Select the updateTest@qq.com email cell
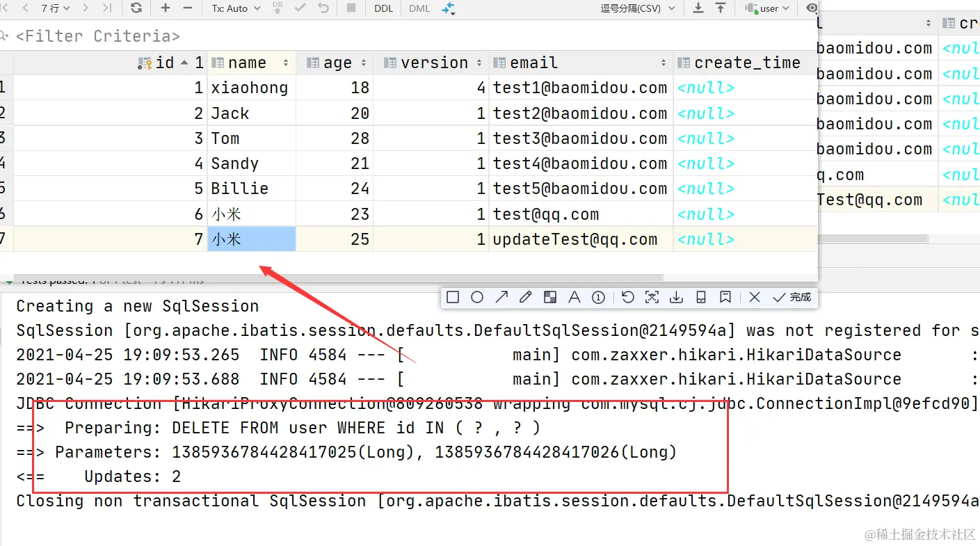 coord(581,239)
